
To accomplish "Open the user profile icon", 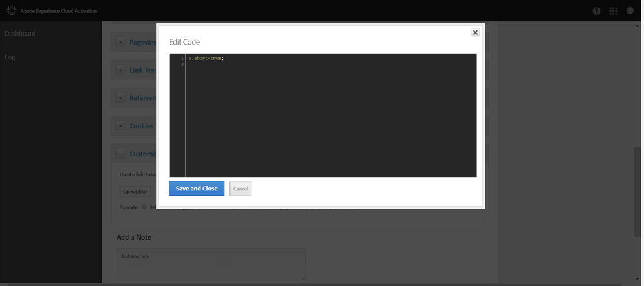I will (630, 11).
